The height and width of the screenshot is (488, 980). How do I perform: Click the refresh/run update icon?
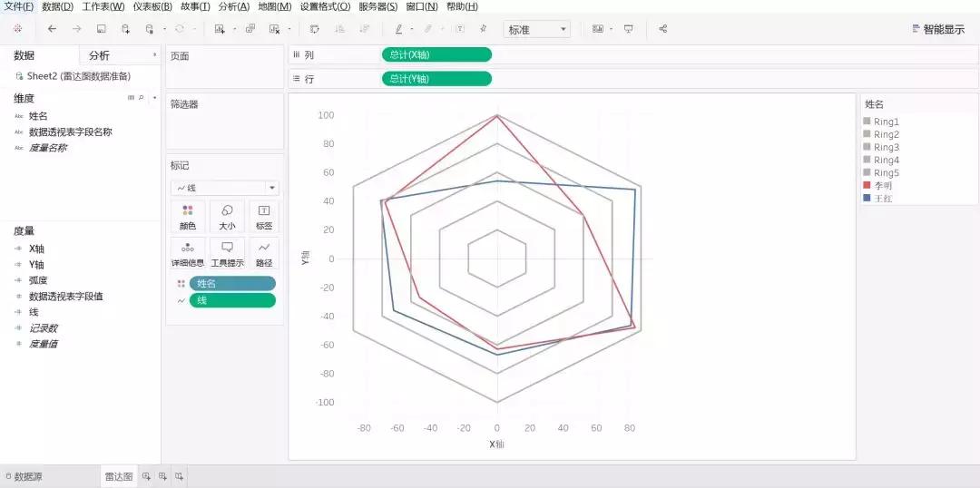pos(180,29)
